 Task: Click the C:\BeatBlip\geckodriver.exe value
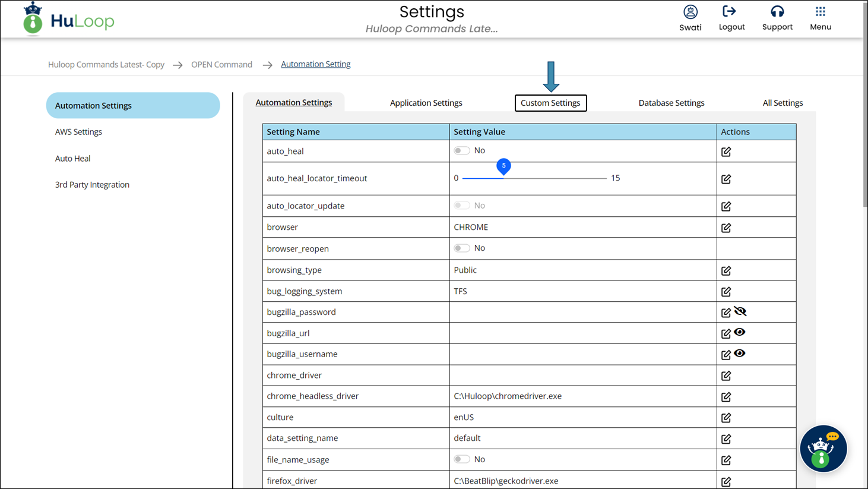[x=506, y=481]
